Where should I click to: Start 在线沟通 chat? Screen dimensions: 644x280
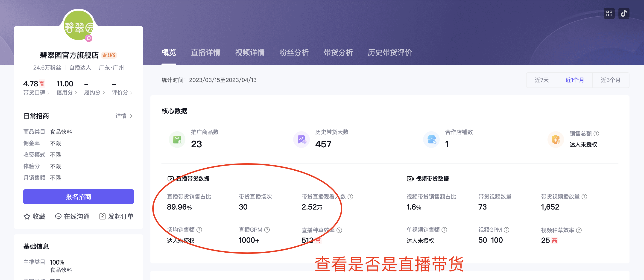[x=72, y=216]
